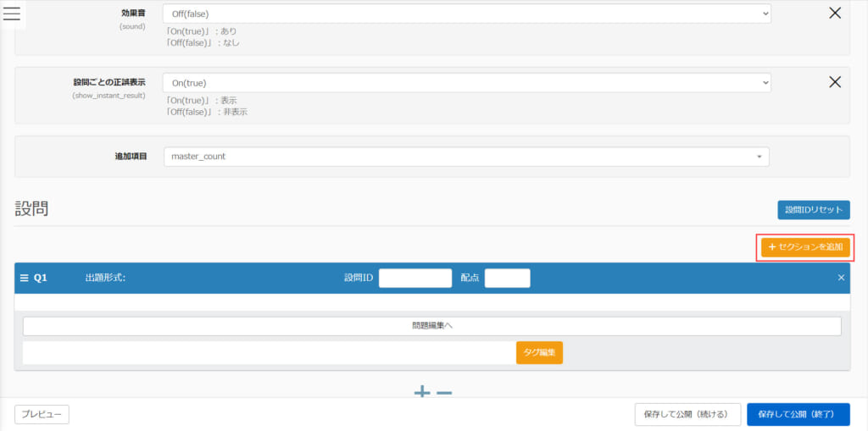Delete question Q1 with its X icon
868x431 pixels.
tap(841, 278)
